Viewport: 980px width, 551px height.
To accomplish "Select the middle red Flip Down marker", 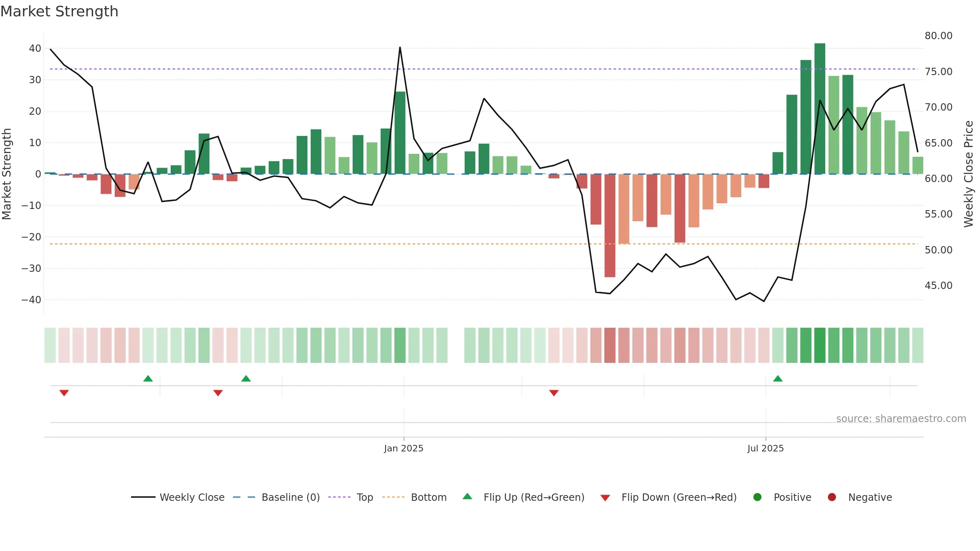I will pyautogui.click(x=218, y=393).
